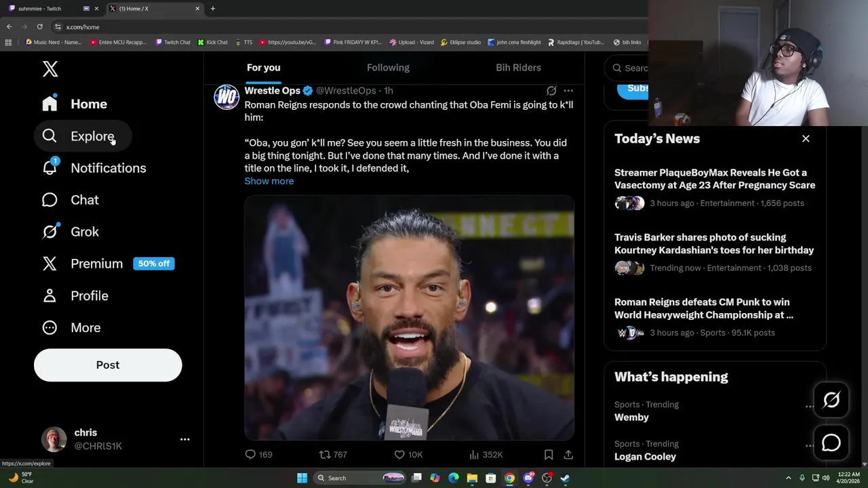Viewport: 868px width, 488px height.
Task: Open floating chat messages button
Action: tap(831, 443)
